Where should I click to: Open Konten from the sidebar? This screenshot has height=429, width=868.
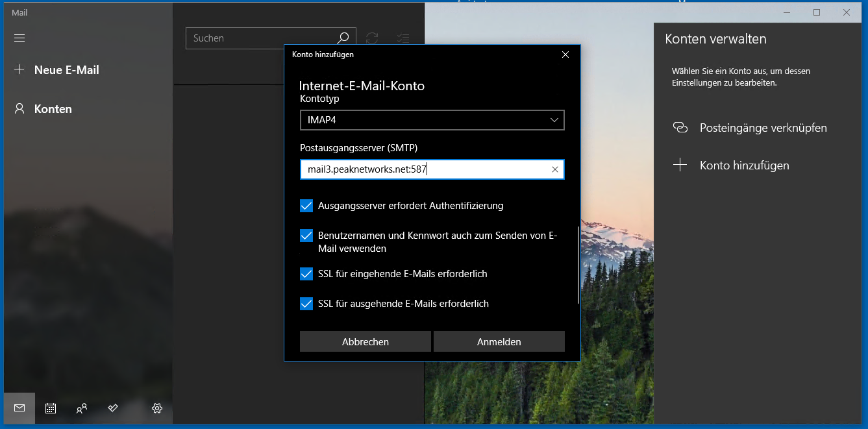tap(52, 108)
